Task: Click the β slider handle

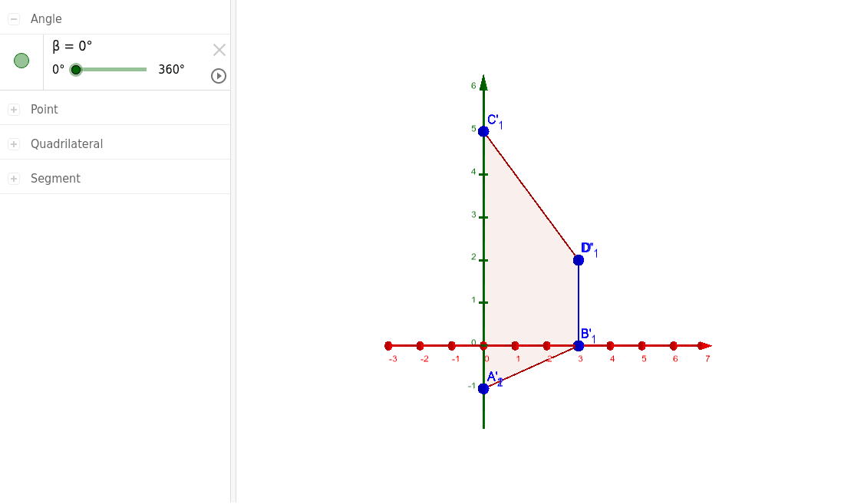Action: tap(76, 70)
